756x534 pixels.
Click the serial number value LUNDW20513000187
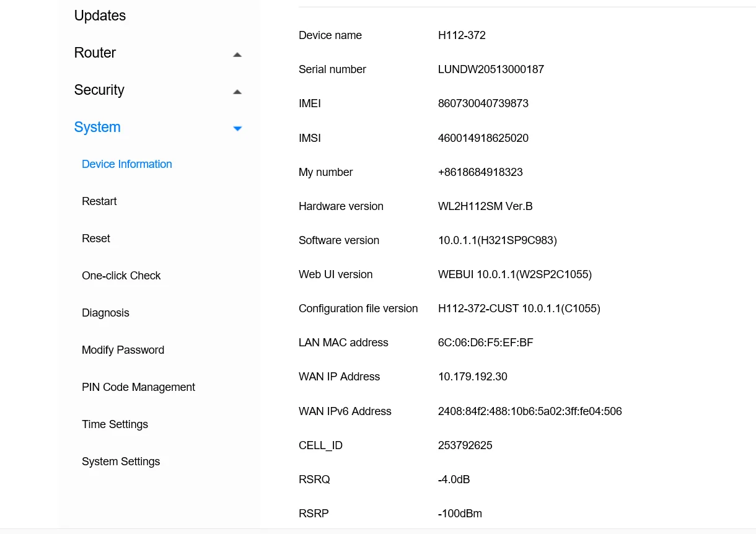click(491, 69)
